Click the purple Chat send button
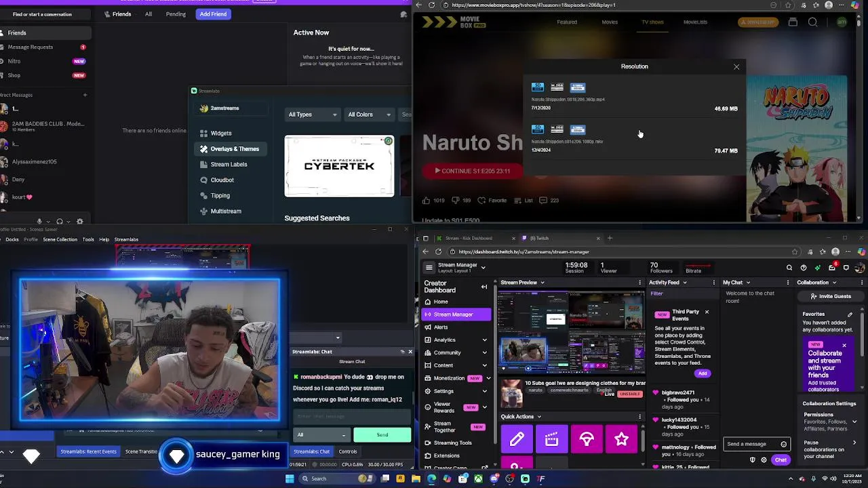The image size is (868, 488). click(781, 461)
